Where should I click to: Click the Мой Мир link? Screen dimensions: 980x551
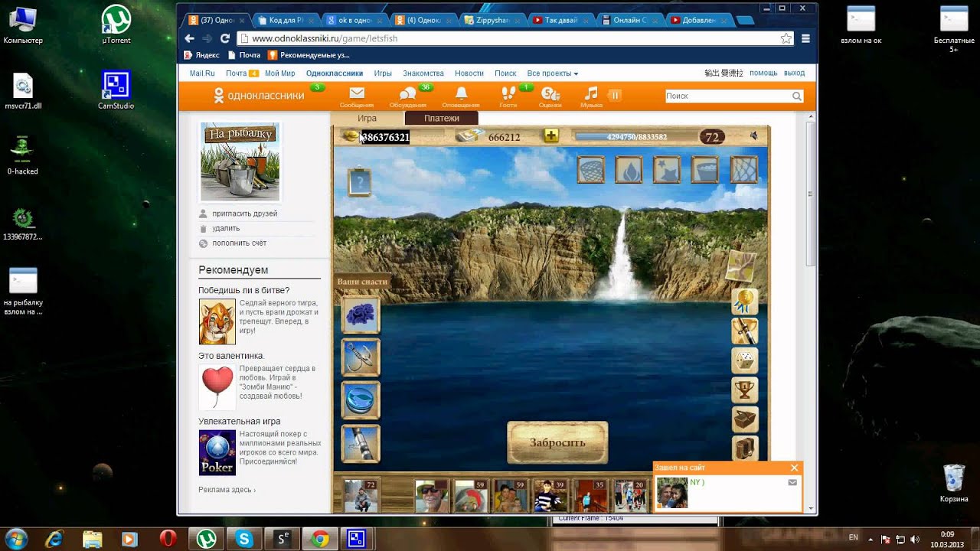click(x=280, y=73)
